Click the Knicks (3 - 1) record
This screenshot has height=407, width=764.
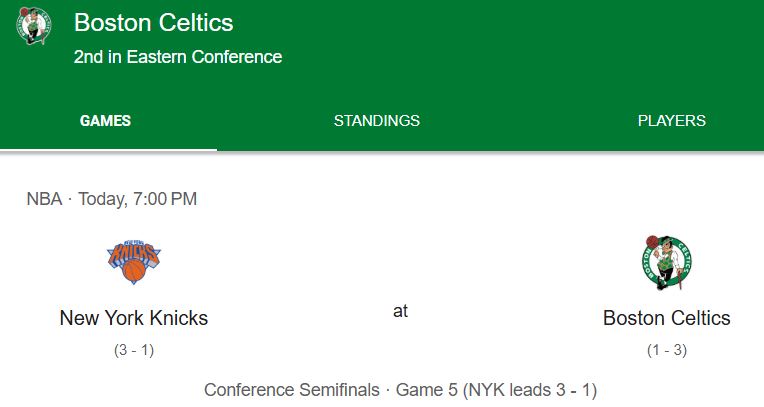click(x=134, y=350)
